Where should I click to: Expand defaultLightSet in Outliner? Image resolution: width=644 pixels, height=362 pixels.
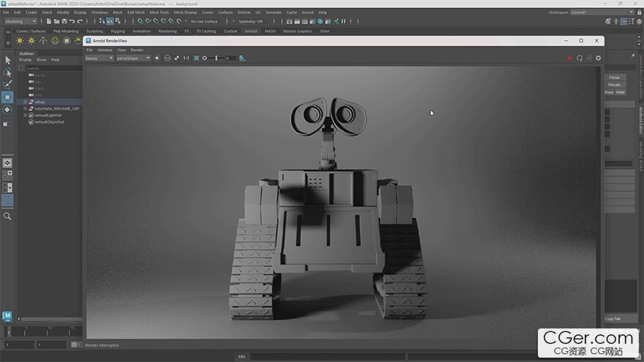(25, 116)
